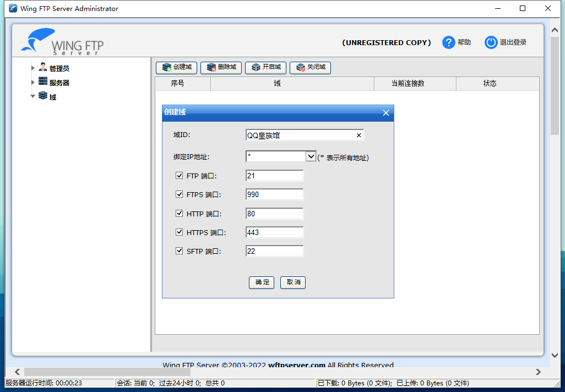This screenshot has width=565, height=392.
Task: Cancel with the 取消 button
Action: pos(293,282)
